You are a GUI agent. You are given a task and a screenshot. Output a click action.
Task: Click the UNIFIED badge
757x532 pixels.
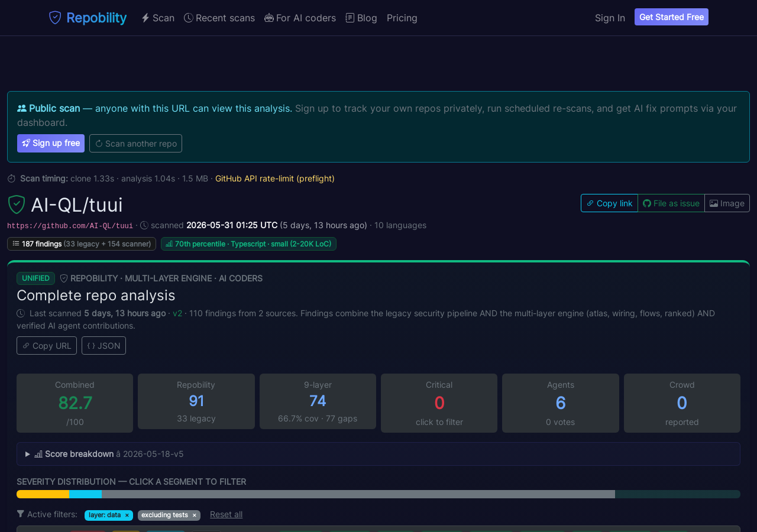coord(35,278)
